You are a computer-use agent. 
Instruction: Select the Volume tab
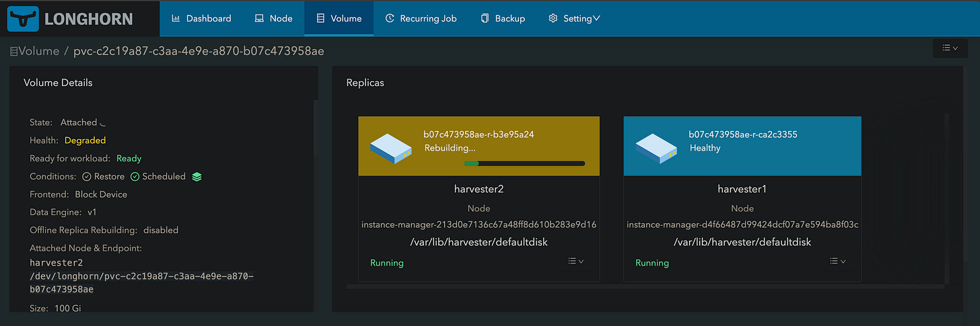[339, 18]
